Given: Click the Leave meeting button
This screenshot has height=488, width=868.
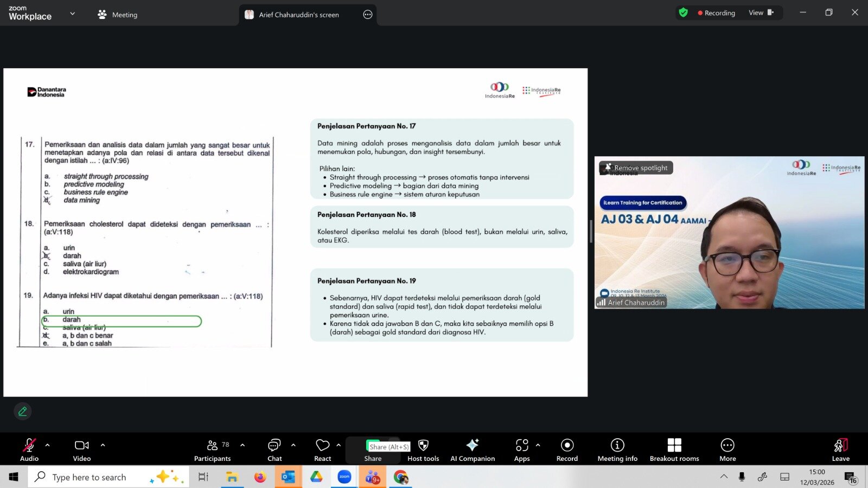Looking at the screenshot, I should click(x=840, y=450).
